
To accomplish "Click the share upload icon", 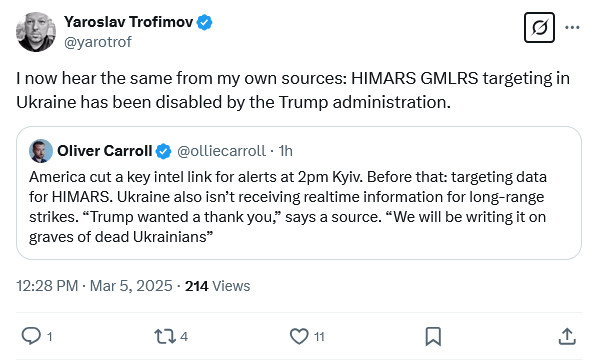I will [567, 336].
